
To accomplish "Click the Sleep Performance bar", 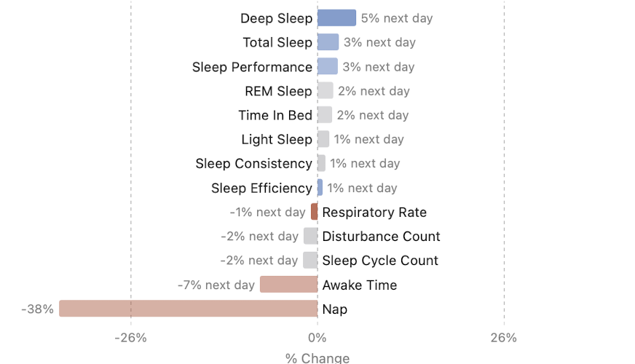I will point(328,66).
